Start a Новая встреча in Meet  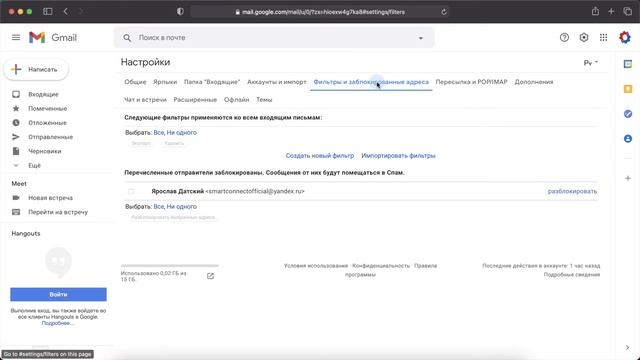(50, 198)
